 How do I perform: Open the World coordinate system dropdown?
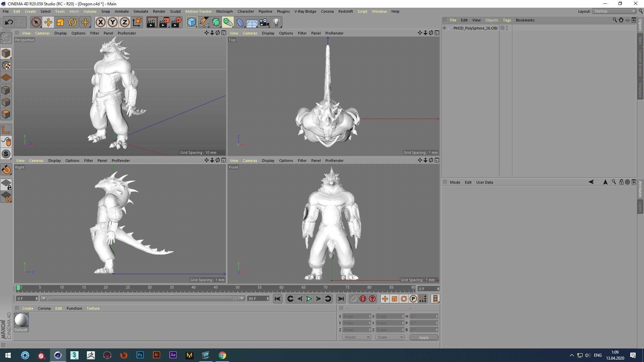pos(356,337)
